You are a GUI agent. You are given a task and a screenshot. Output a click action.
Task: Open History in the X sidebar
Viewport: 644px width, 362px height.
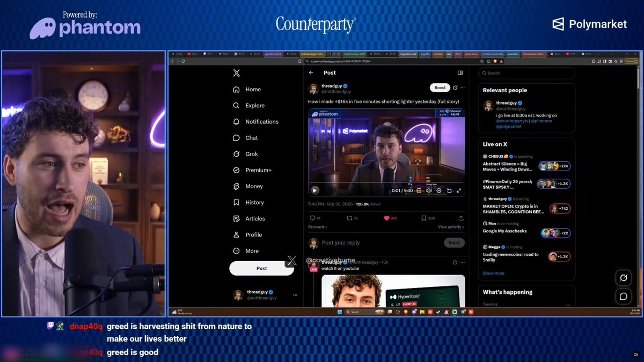tap(248, 202)
